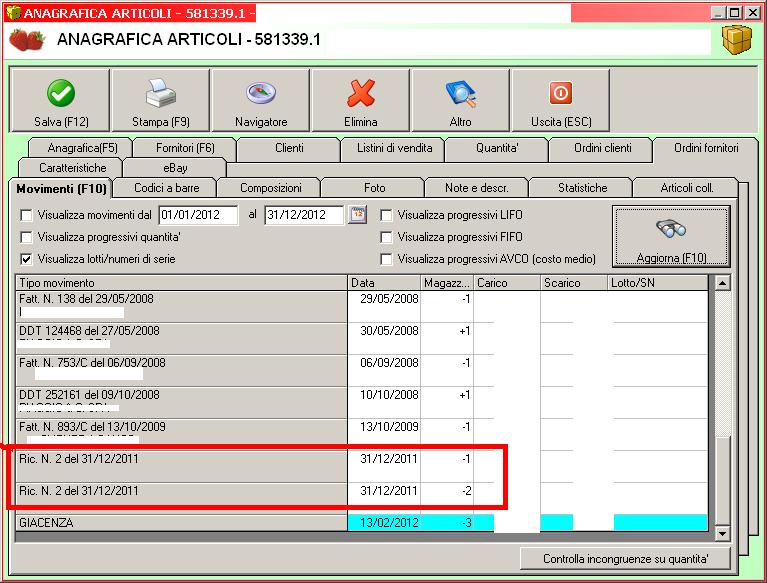
Task: Click the Scarico column header
Action: click(x=574, y=283)
